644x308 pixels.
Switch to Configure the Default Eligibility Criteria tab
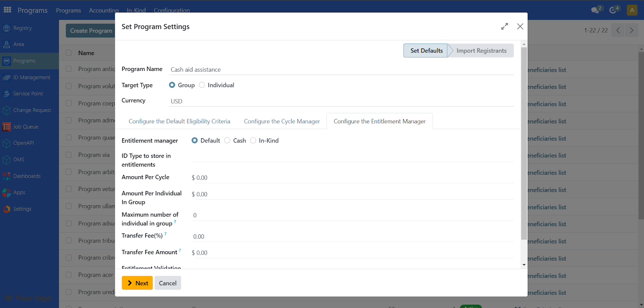[x=180, y=121]
